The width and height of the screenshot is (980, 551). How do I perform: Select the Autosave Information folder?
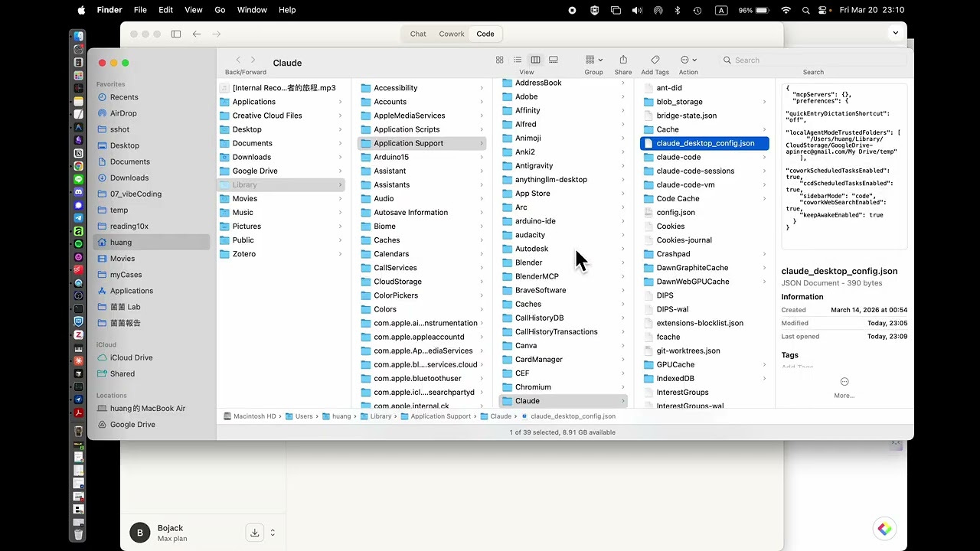click(x=410, y=212)
